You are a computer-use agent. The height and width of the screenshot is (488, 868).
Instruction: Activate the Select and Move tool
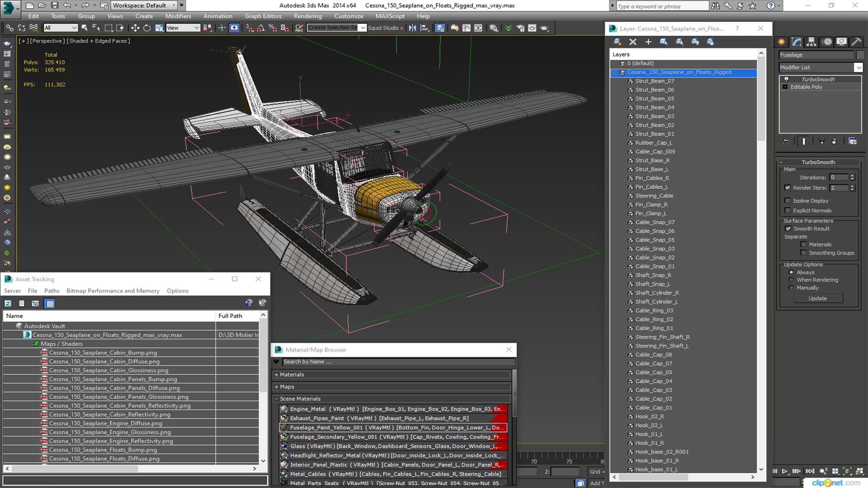(135, 28)
